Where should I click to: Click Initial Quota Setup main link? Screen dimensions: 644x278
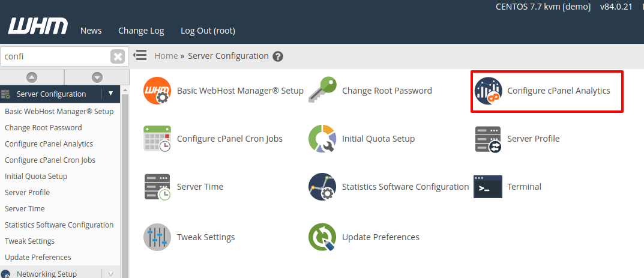pos(378,139)
